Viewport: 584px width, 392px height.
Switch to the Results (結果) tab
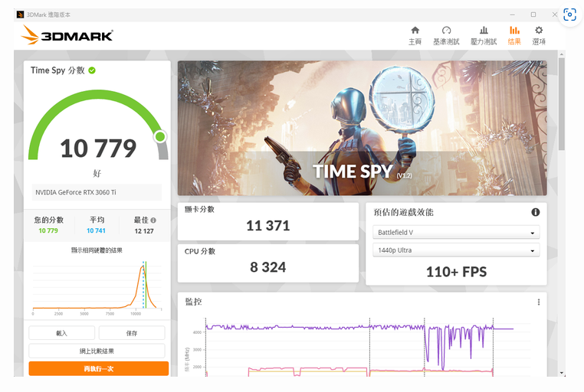coord(514,36)
